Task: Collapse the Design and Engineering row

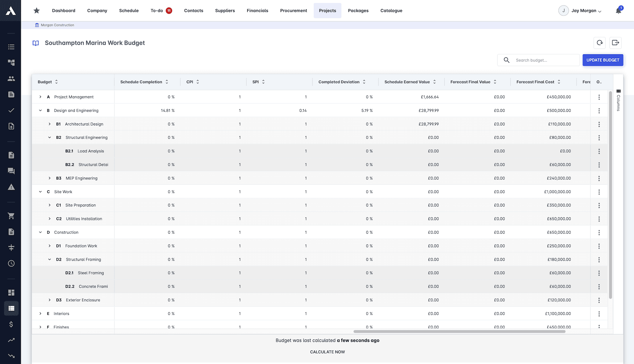Action: pyautogui.click(x=40, y=110)
